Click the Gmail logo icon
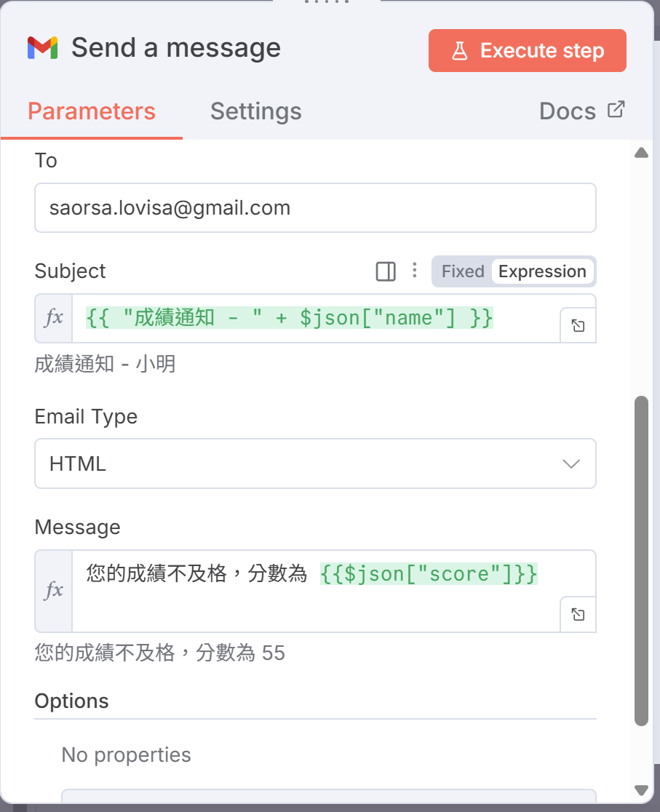The width and height of the screenshot is (660, 812). click(42, 48)
